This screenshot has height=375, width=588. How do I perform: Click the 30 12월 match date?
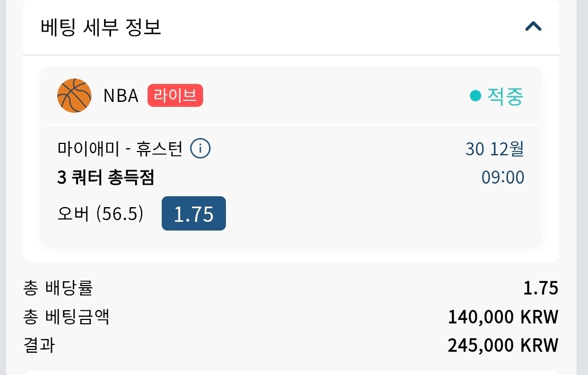[x=494, y=149]
